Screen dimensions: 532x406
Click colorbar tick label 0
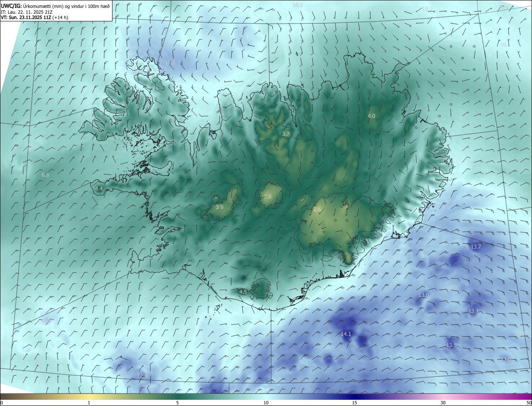[2, 403]
